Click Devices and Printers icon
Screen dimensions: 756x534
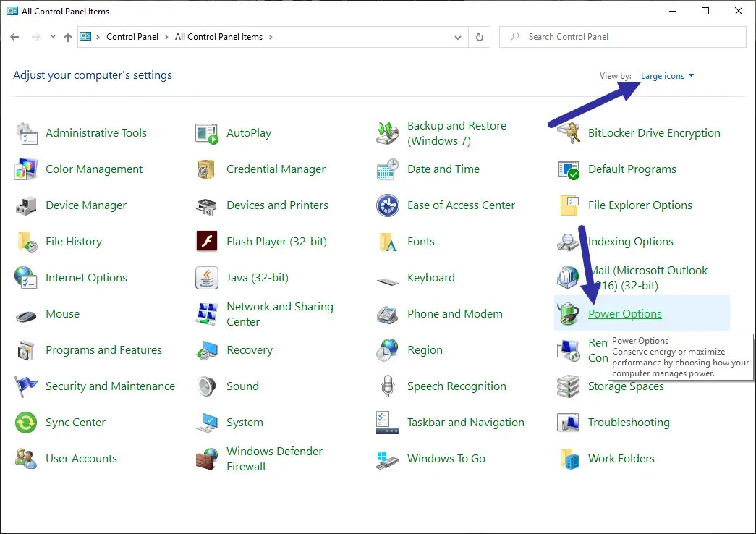(x=207, y=205)
